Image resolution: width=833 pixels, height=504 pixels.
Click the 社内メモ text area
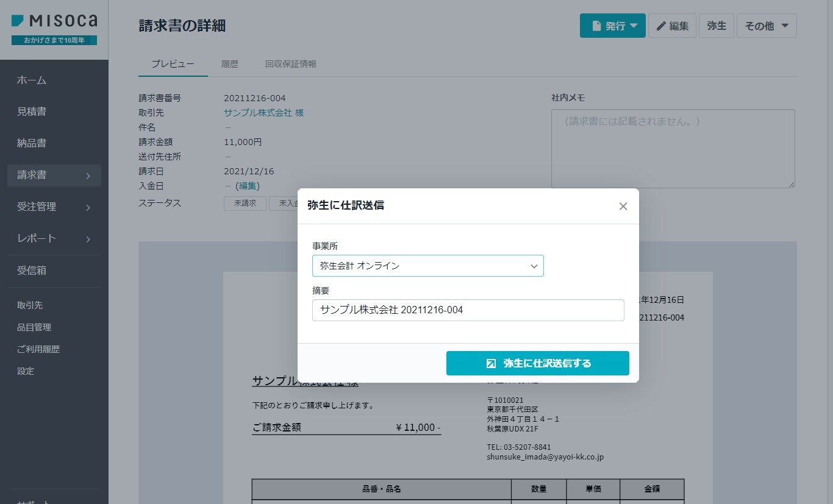(673, 149)
